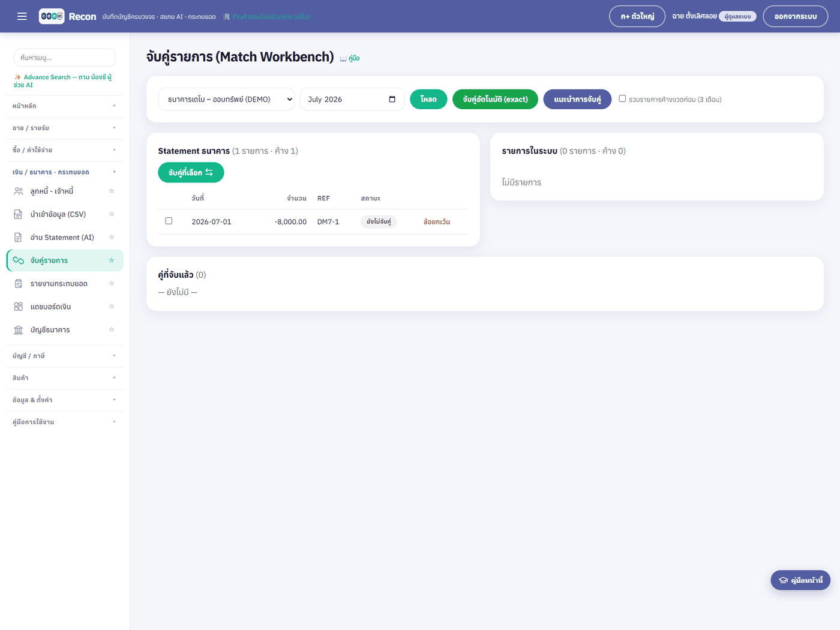Expand the สินค้า sidebar section

point(65,378)
